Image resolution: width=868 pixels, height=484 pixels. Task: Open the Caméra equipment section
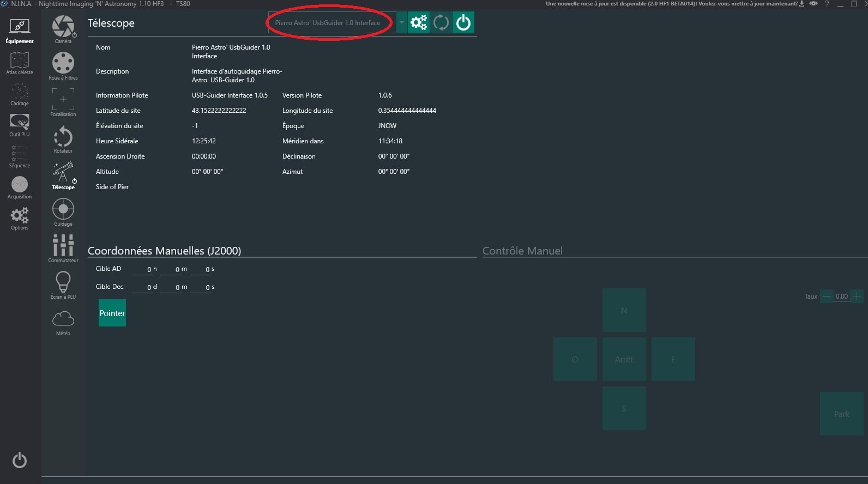coord(63,27)
